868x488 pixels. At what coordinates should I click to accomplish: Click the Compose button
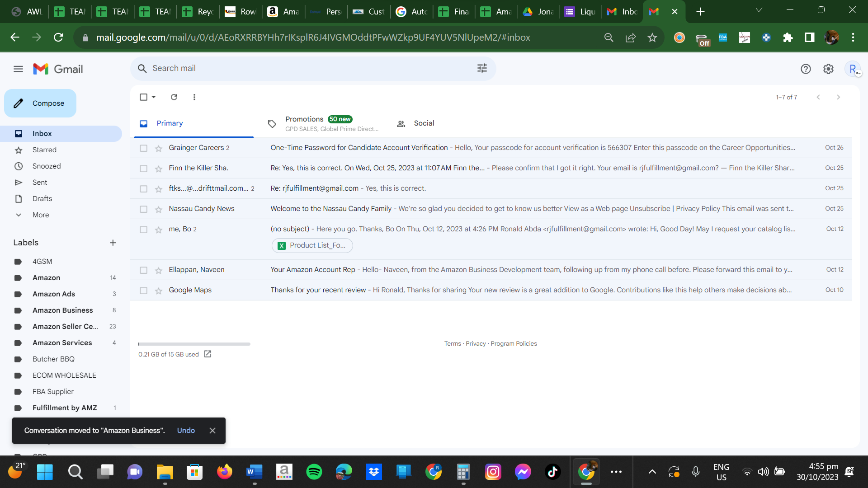40,103
